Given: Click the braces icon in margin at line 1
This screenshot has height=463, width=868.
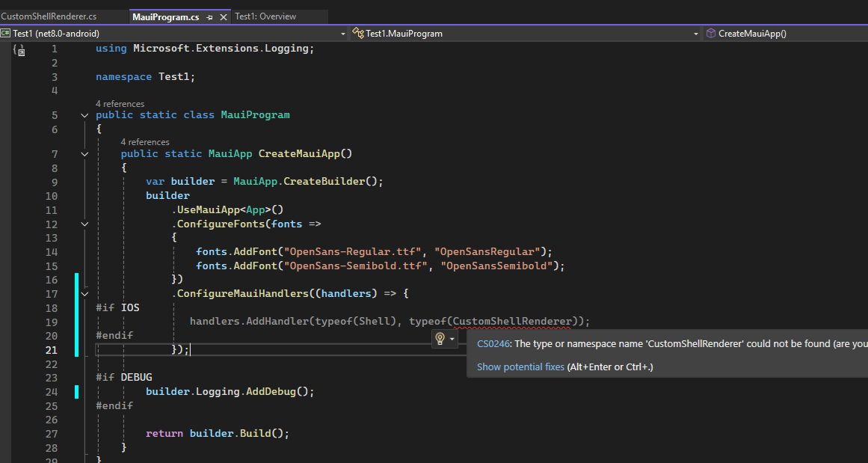Looking at the screenshot, I should [x=19, y=50].
